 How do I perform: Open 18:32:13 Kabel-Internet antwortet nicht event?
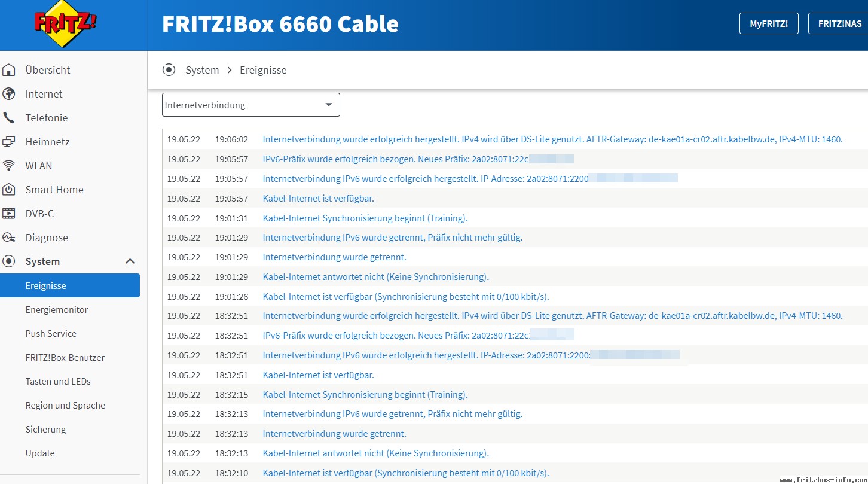click(x=375, y=453)
